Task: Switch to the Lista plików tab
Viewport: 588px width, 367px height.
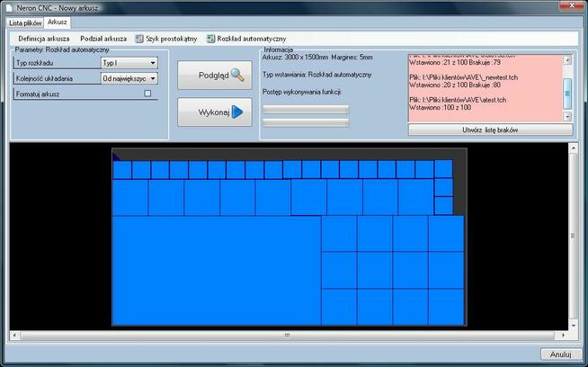Action: [25, 22]
